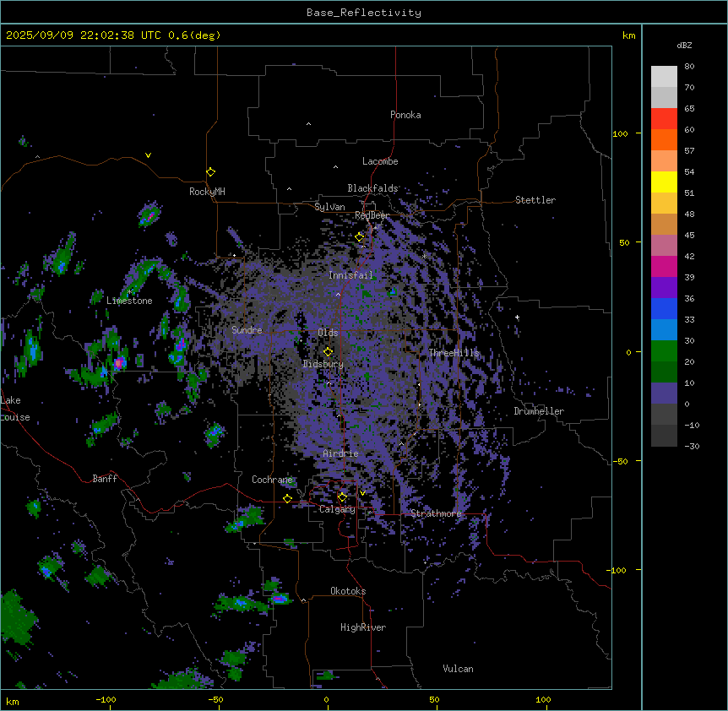728x711 pixels.
Task: Click the Strathmore label
Action: [x=436, y=513]
